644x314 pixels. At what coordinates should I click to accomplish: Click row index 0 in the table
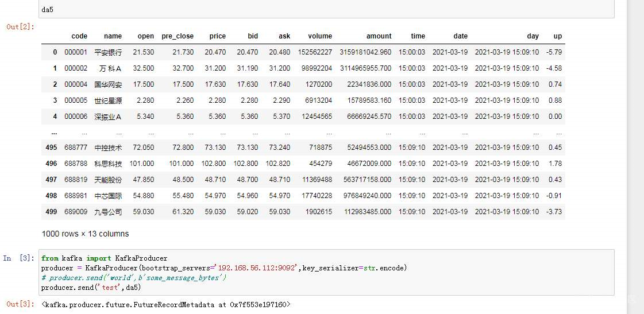click(x=55, y=52)
